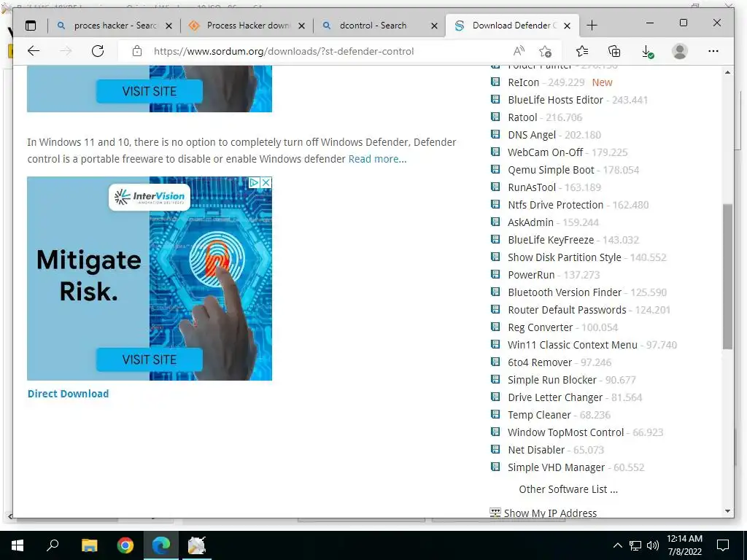Open Bluetooth Version Finder link
Image resolution: width=747 pixels, height=560 pixels.
tap(565, 292)
